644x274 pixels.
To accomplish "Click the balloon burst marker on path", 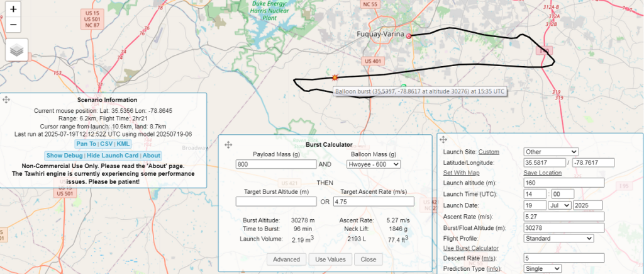I will [335, 77].
